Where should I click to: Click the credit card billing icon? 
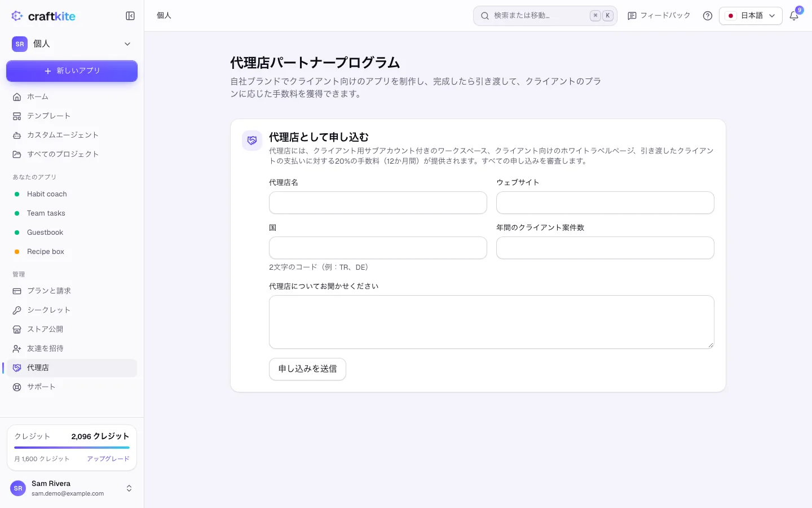[x=17, y=291]
